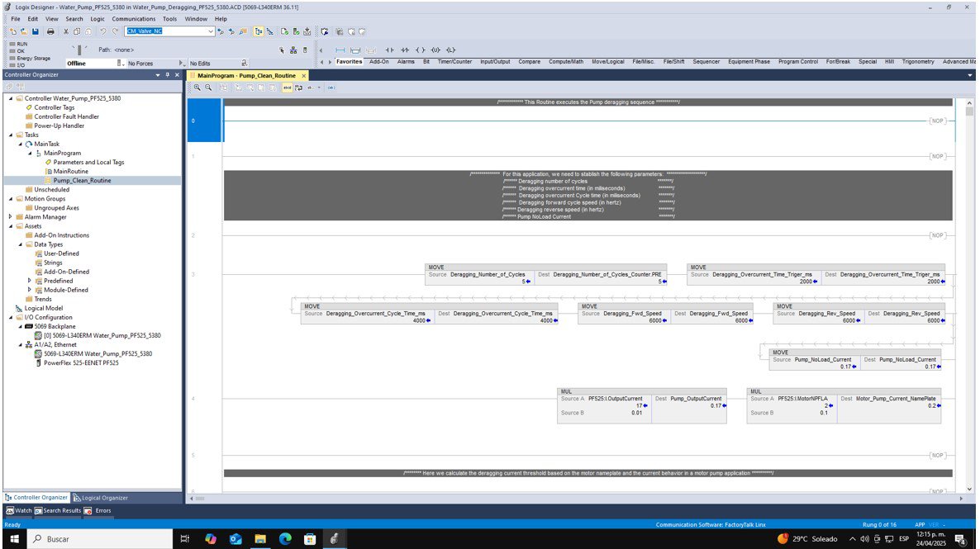Select the Logical Model tree item

44,309
